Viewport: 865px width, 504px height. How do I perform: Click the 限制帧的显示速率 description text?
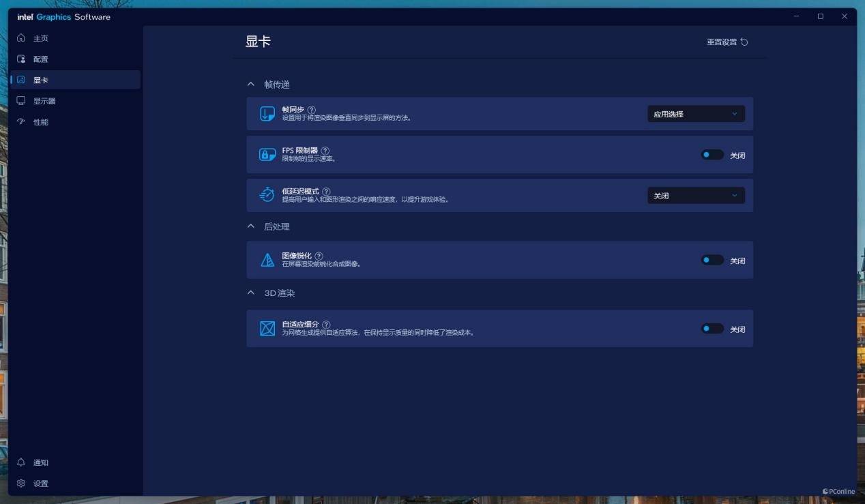309,159
